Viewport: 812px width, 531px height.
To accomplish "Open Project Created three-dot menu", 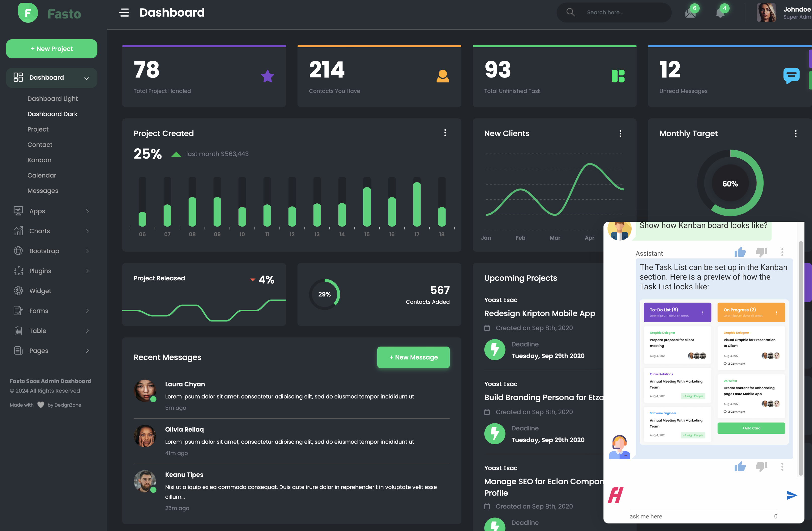I will pyautogui.click(x=445, y=133).
